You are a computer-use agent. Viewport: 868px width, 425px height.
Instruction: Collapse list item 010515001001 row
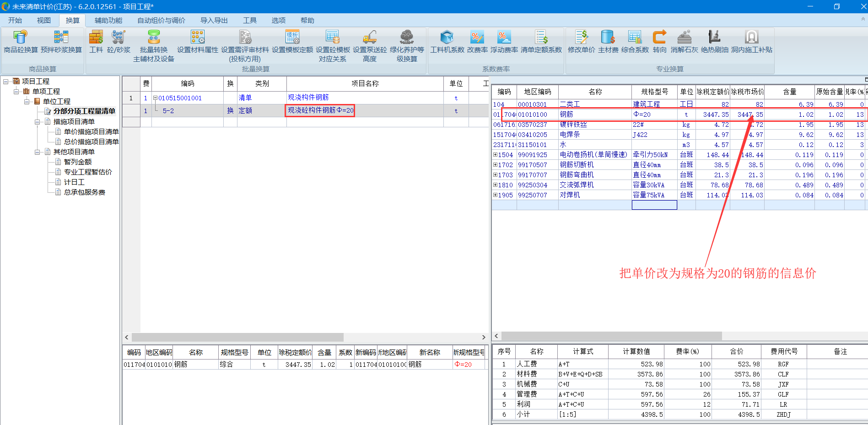155,98
